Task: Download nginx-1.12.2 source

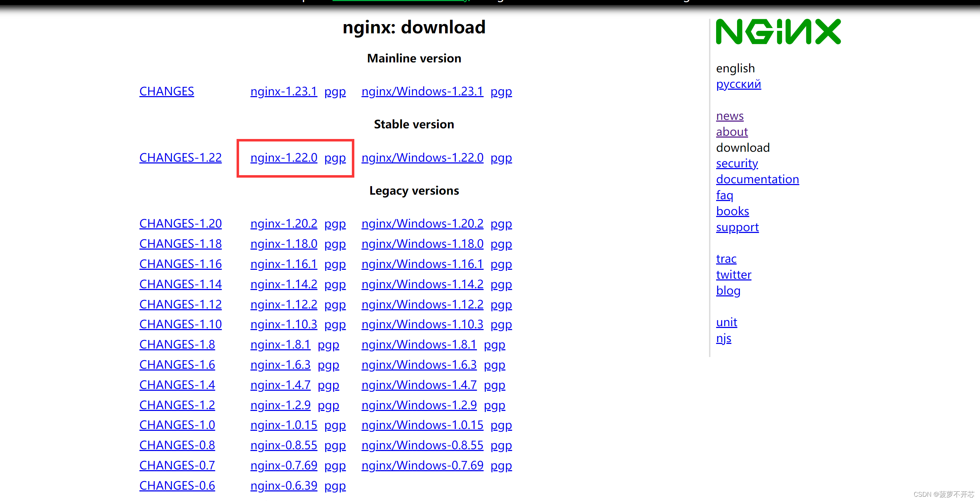Action: click(284, 304)
